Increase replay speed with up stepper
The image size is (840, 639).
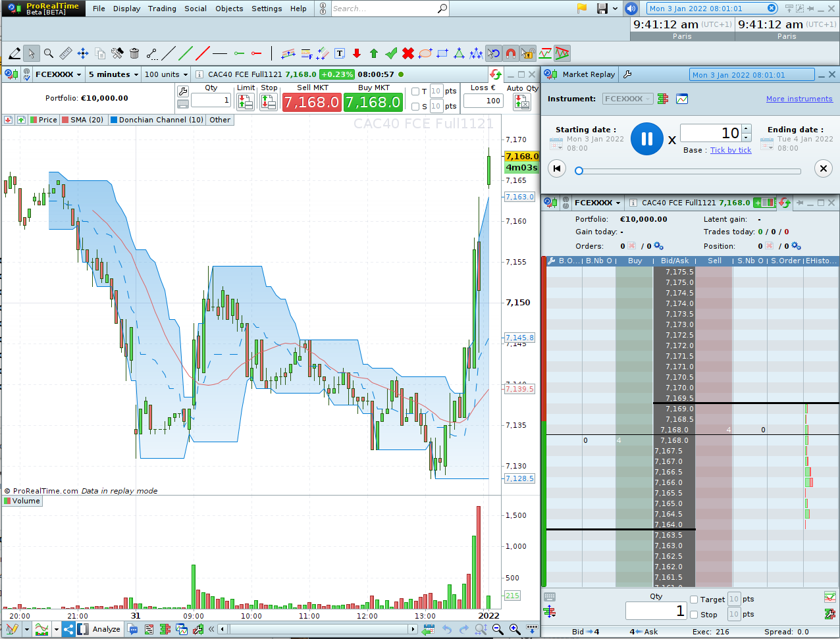(x=746, y=129)
